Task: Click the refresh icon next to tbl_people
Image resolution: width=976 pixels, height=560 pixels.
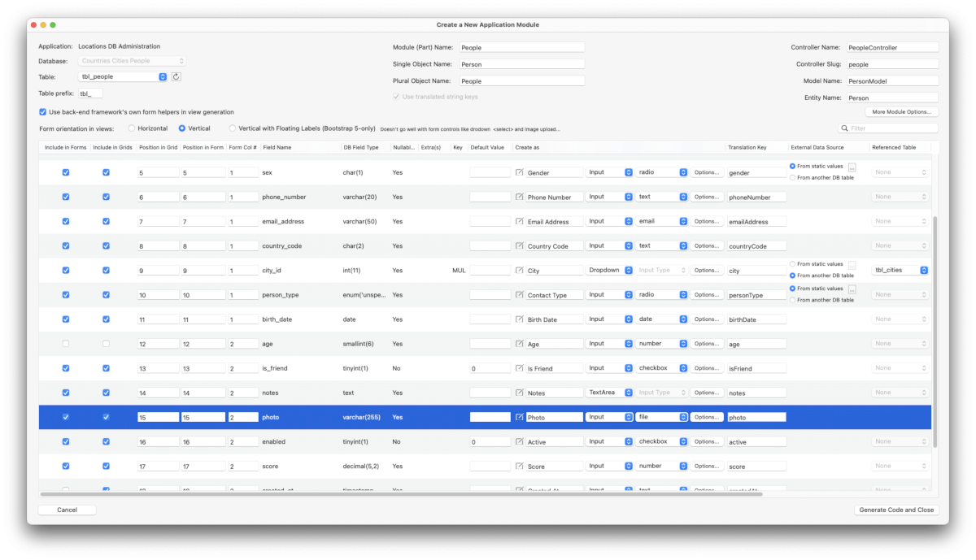Action: (176, 76)
